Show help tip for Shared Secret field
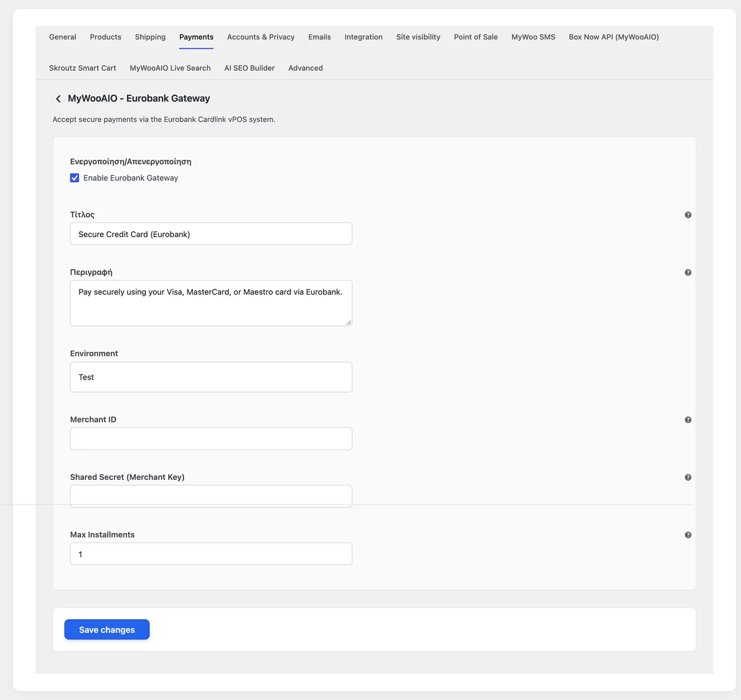Viewport: 741px width, 700px height. (688, 477)
